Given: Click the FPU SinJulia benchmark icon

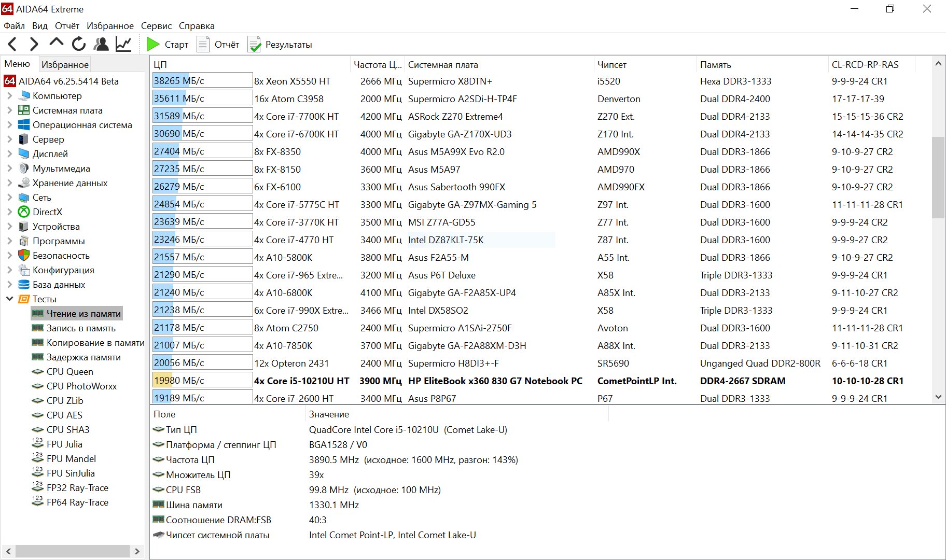Looking at the screenshot, I should pyautogui.click(x=37, y=473).
